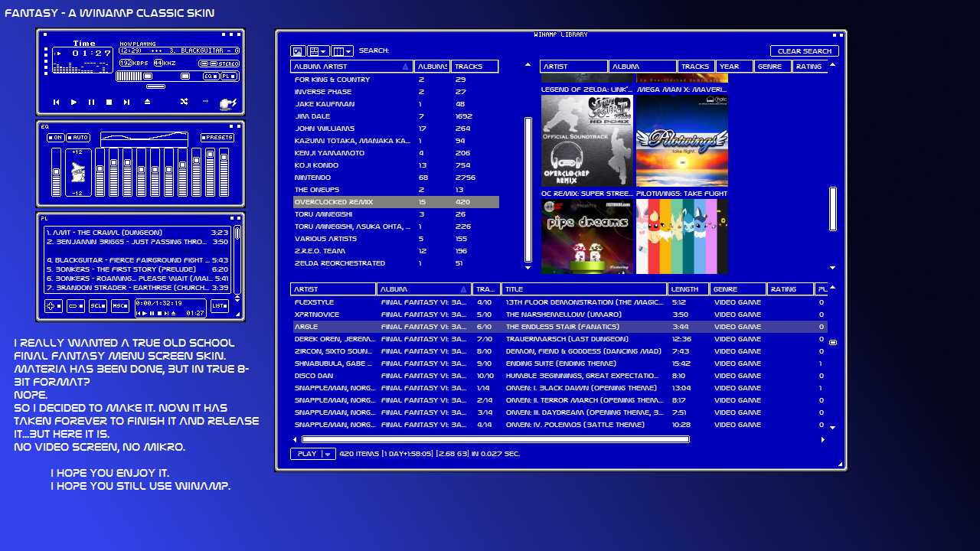Viewport: 980px width, 551px height.
Task: Click the playlist add files button
Action: point(54,306)
